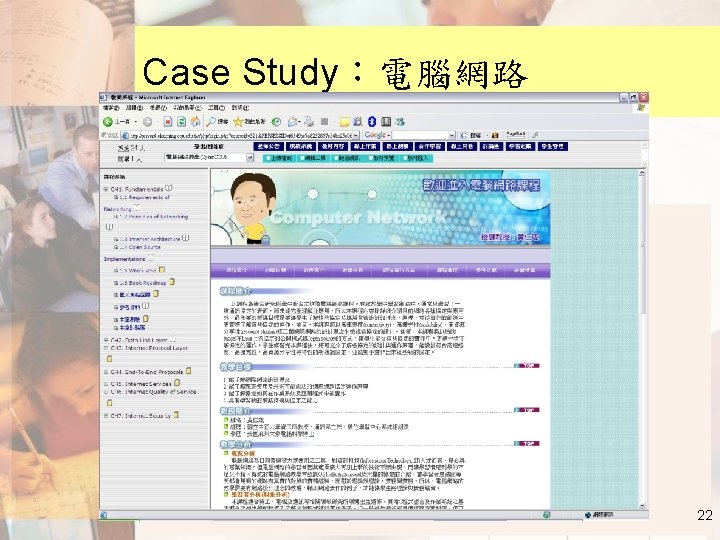Screen dimensions: 720x540
Task: Click the Messenger icon at toolbar end
Action: coord(400,121)
